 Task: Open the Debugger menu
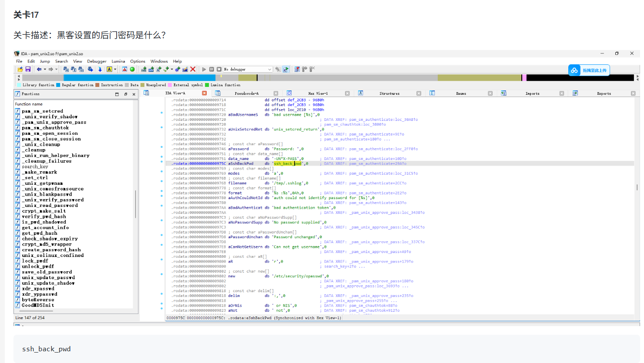click(97, 61)
